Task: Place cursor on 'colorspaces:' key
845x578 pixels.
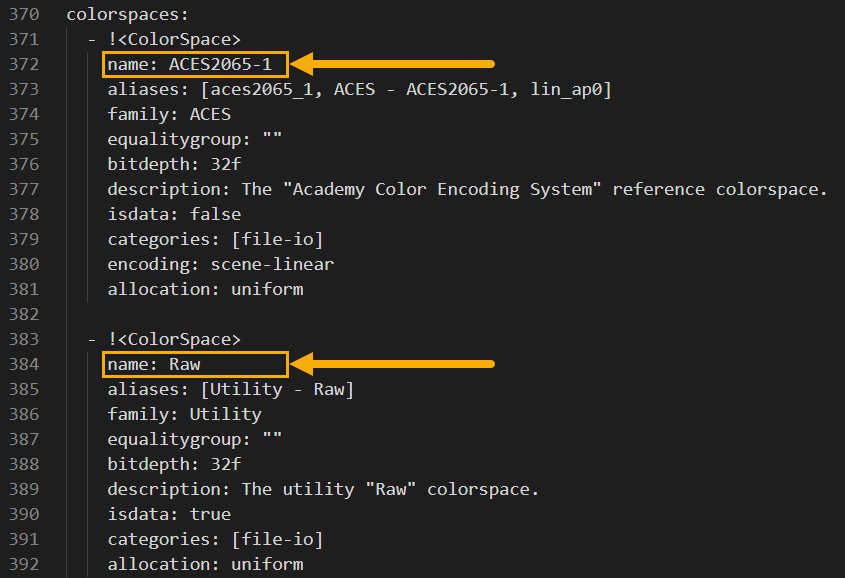Action: tap(128, 15)
